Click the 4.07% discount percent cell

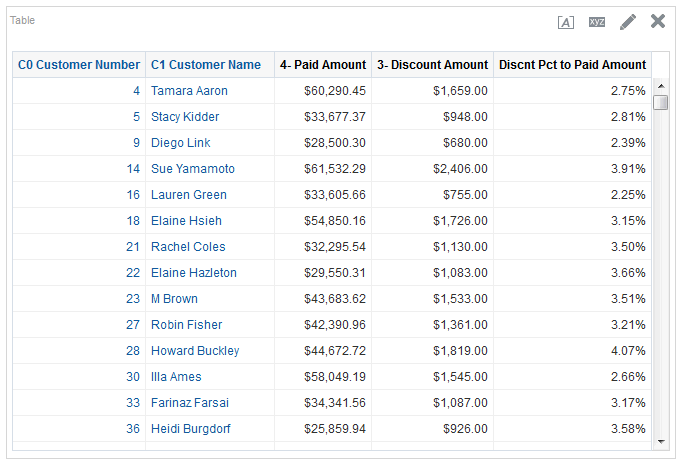click(x=628, y=351)
